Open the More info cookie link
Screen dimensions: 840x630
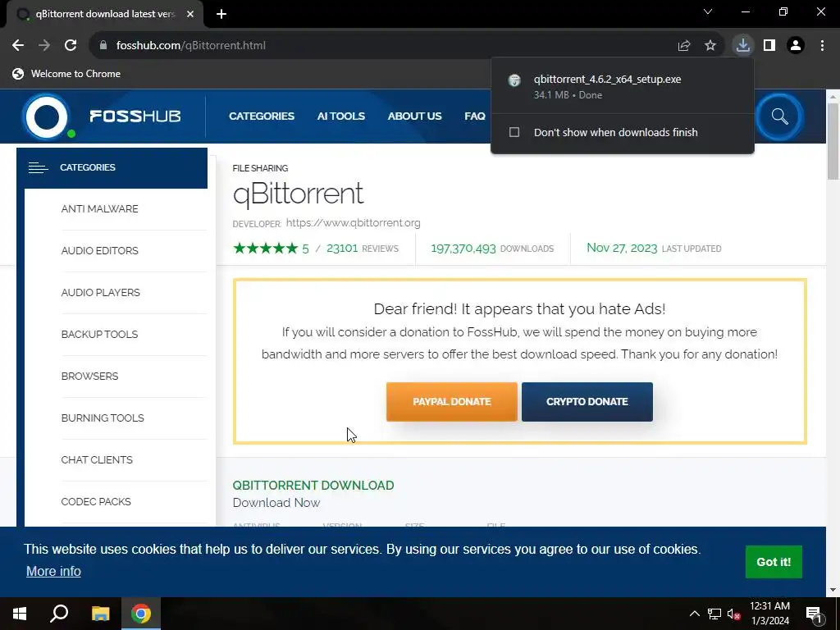click(53, 571)
